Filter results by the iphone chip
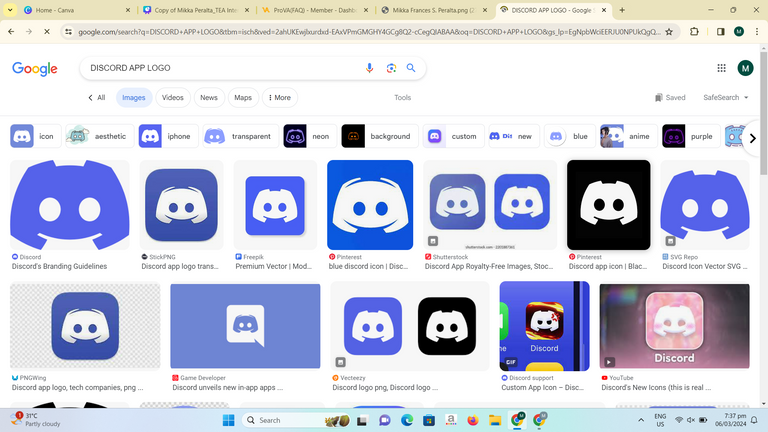Screen dimensions: 768x432 point(168,136)
